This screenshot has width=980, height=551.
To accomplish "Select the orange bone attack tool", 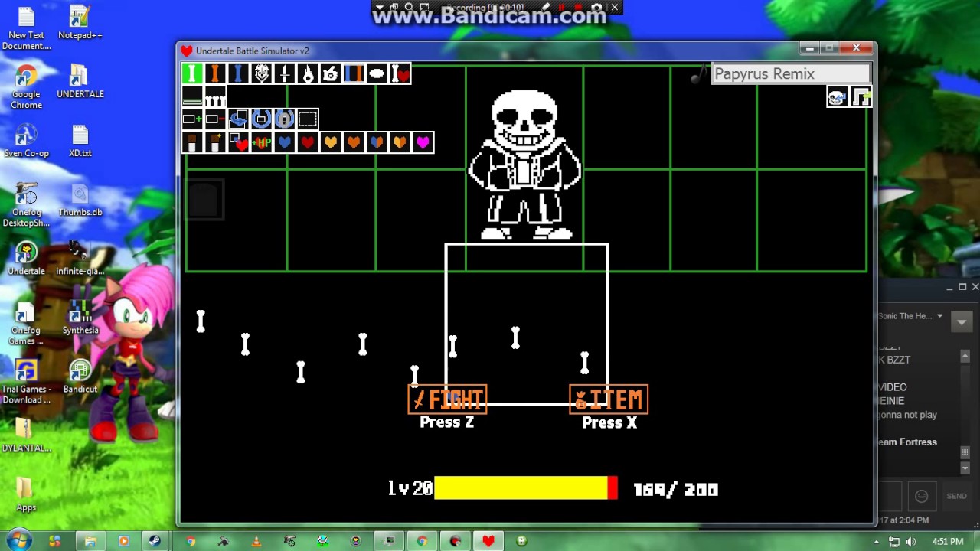I will 215,73.
